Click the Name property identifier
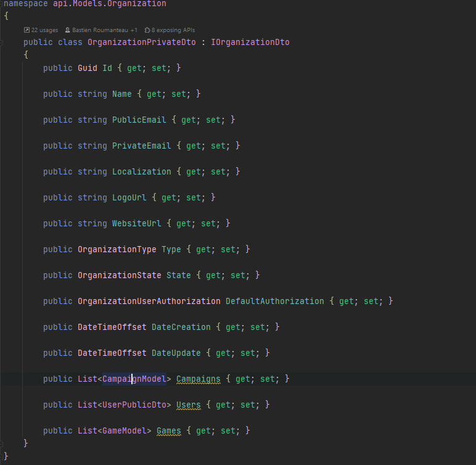This screenshot has width=476, height=465. tap(122, 94)
